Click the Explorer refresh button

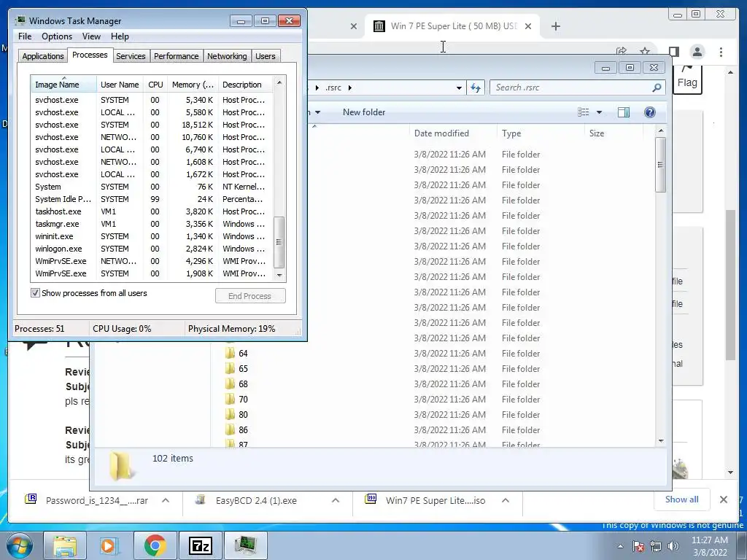476,87
